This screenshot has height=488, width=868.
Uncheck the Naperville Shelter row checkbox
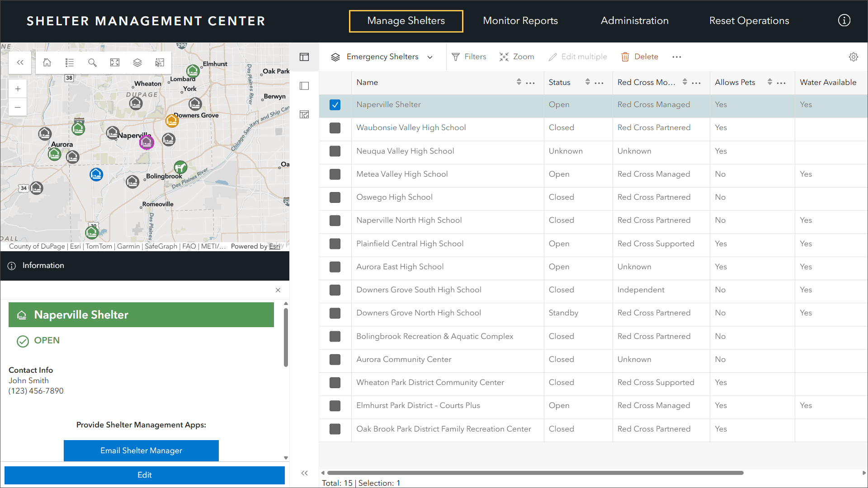click(335, 105)
